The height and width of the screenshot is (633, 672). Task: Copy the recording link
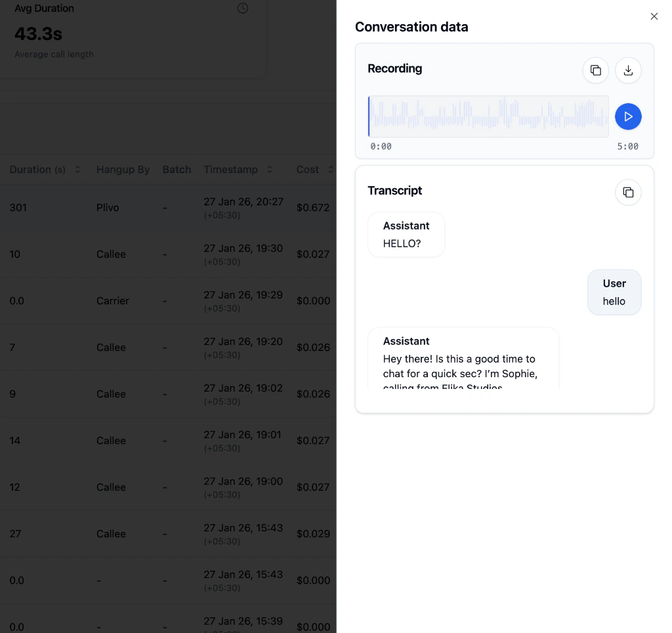click(x=595, y=70)
